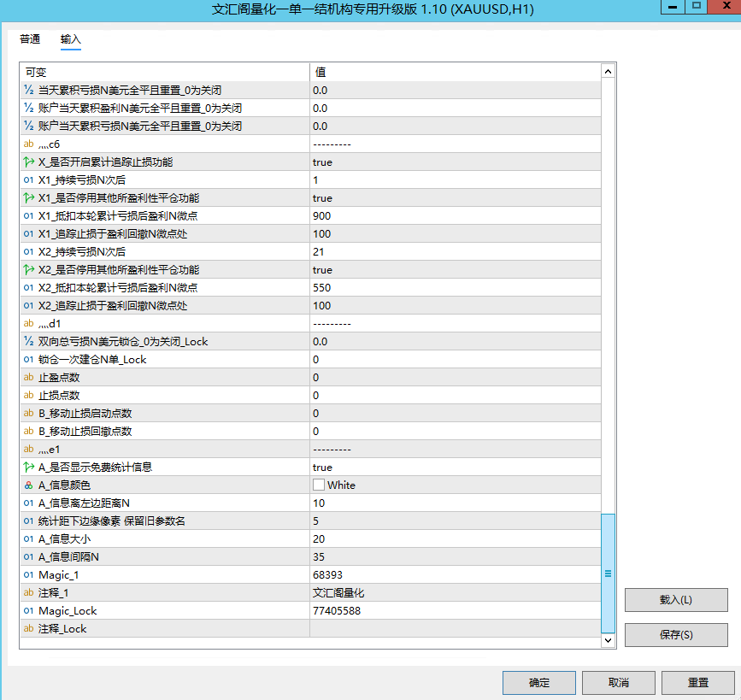Click the ab icon beside 注释_Lock

[x=29, y=628]
